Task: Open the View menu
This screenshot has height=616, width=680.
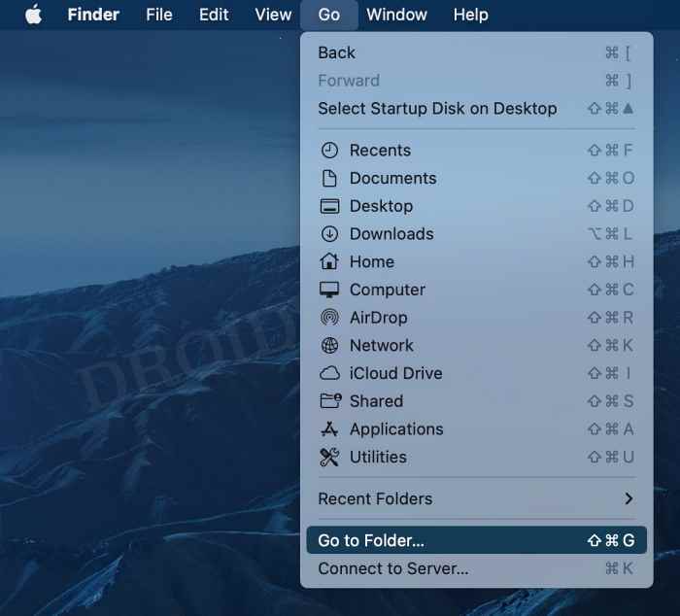Action: pyautogui.click(x=273, y=15)
